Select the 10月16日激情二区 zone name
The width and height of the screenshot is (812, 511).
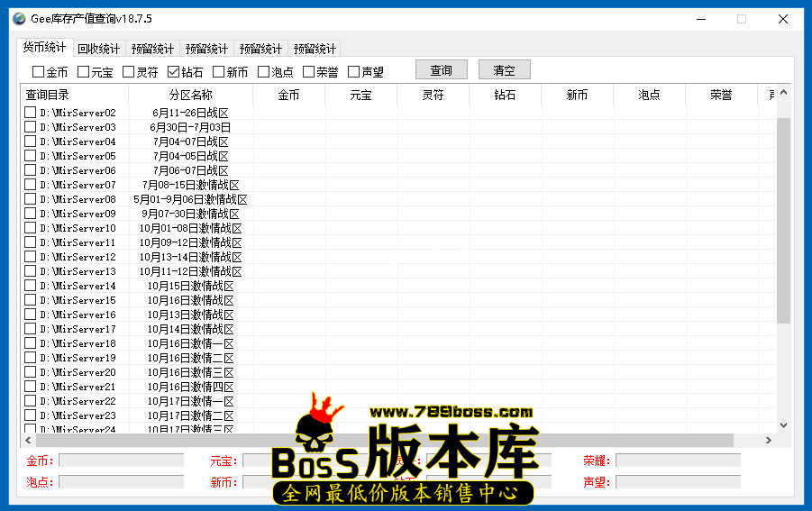[x=190, y=359]
